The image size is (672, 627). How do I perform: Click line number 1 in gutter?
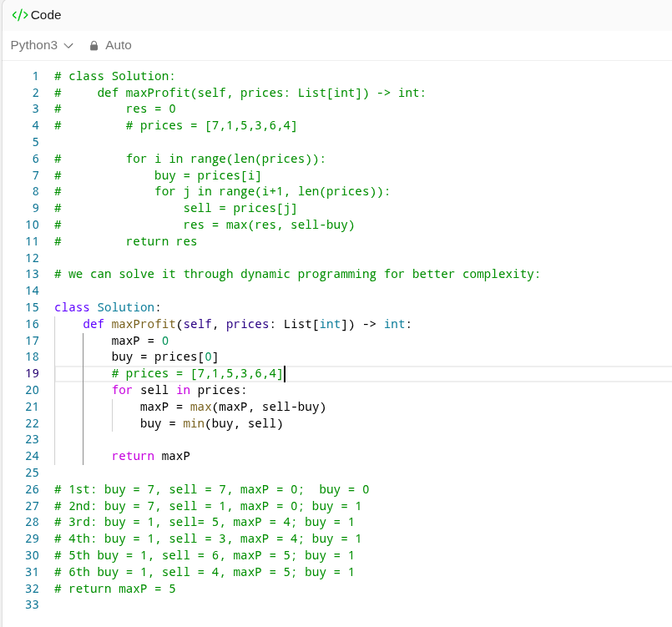click(36, 76)
